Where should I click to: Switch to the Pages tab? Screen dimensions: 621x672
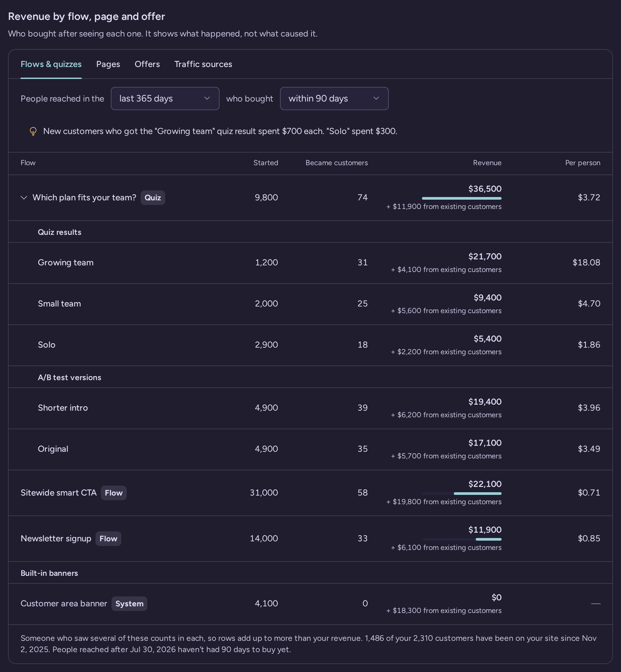108,64
